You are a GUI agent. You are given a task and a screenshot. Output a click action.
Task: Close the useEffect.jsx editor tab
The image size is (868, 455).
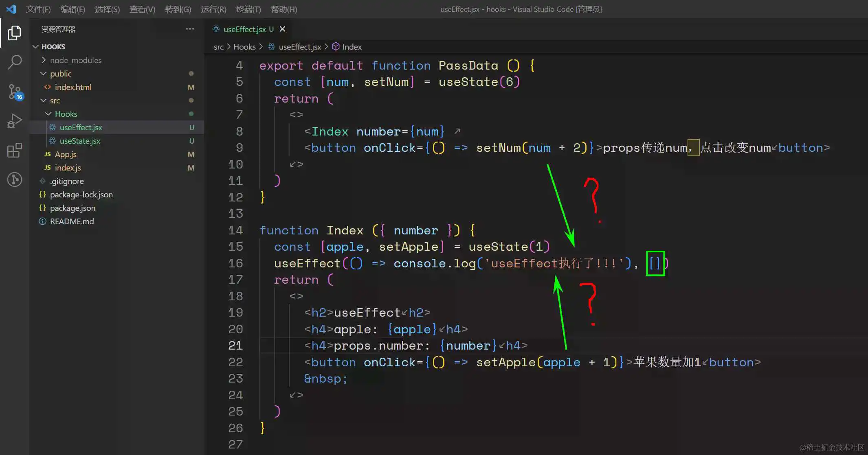[x=282, y=29]
